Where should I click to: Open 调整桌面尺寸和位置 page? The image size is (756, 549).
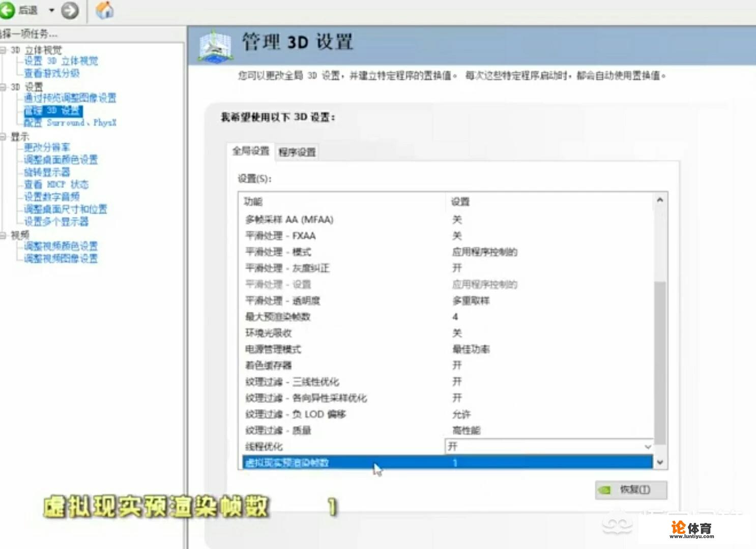[x=66, y=209]
